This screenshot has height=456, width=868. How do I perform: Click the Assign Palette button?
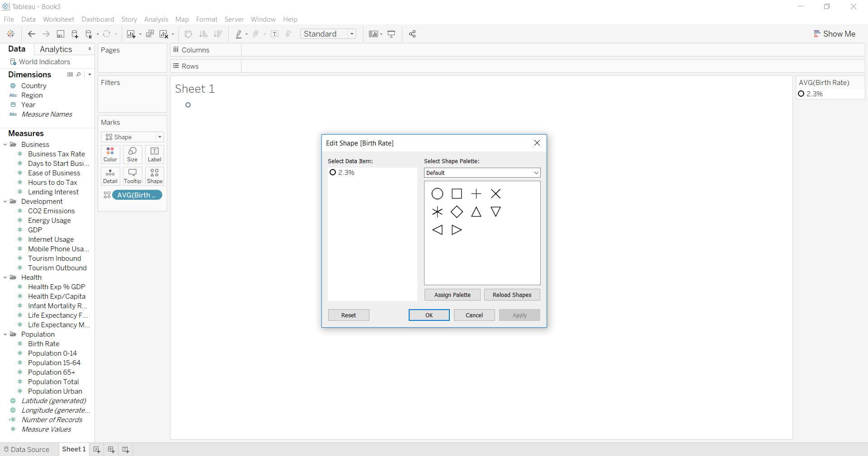point(452,295)
